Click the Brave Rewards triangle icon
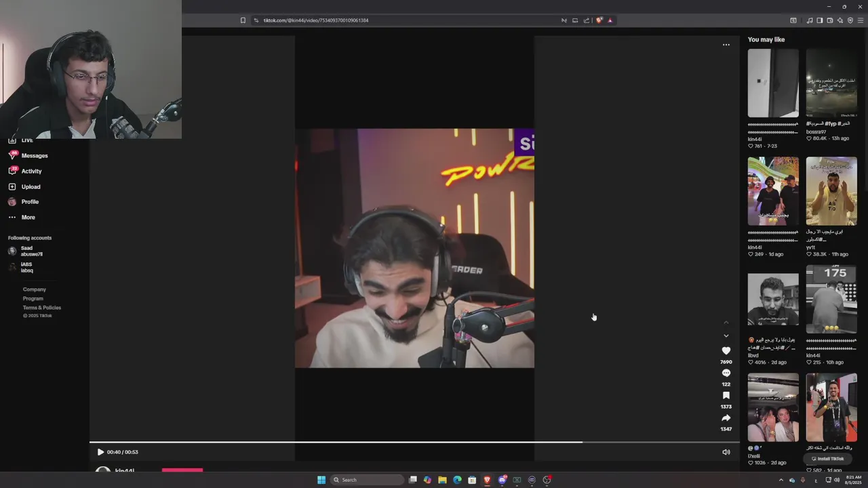This screenshot has width=868, height=488. pos(610,20)
